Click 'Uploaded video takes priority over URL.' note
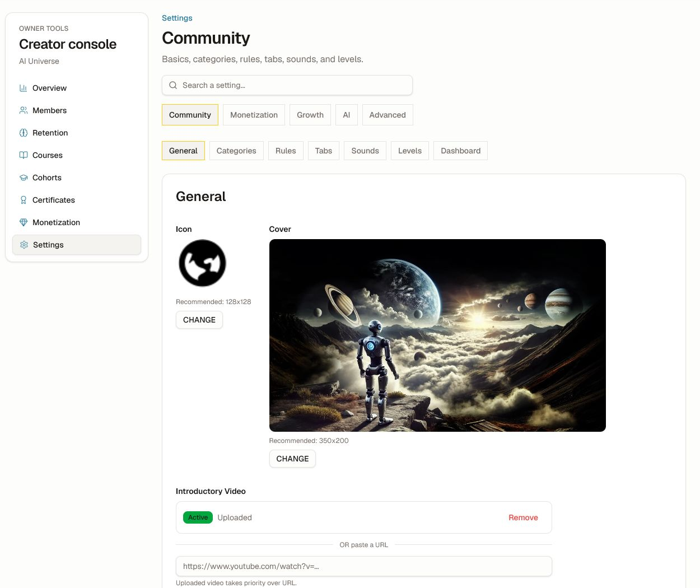The height and width of the screenshot is (588, 700). pyautogui.click(x=236, y=583)
